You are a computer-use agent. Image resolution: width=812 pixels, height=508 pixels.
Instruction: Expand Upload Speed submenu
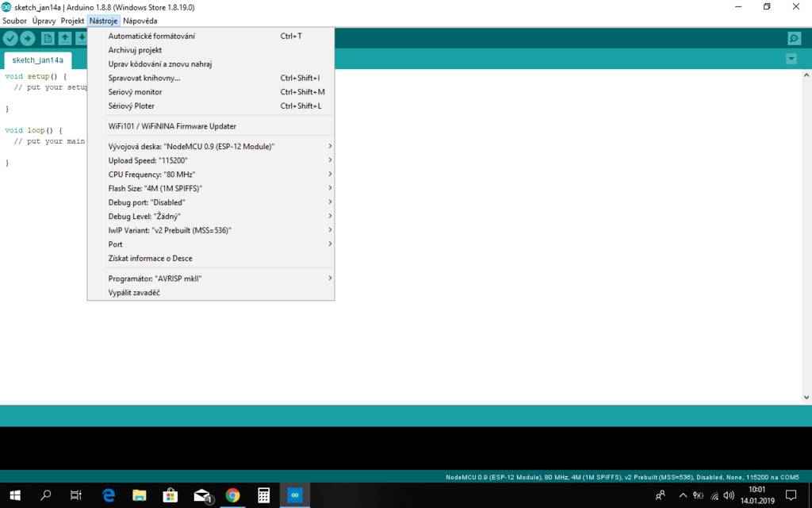click(x=211, y=160)
